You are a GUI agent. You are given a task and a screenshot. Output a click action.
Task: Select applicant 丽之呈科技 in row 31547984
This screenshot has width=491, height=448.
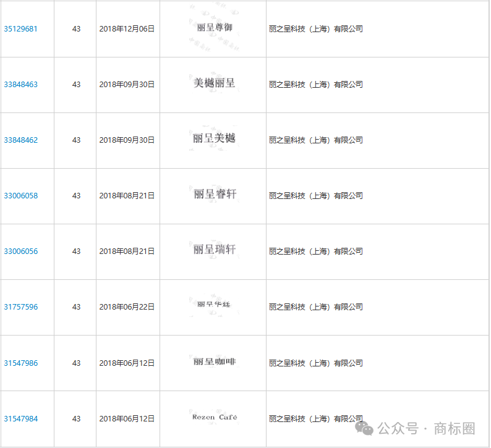[x=315, y=419]
